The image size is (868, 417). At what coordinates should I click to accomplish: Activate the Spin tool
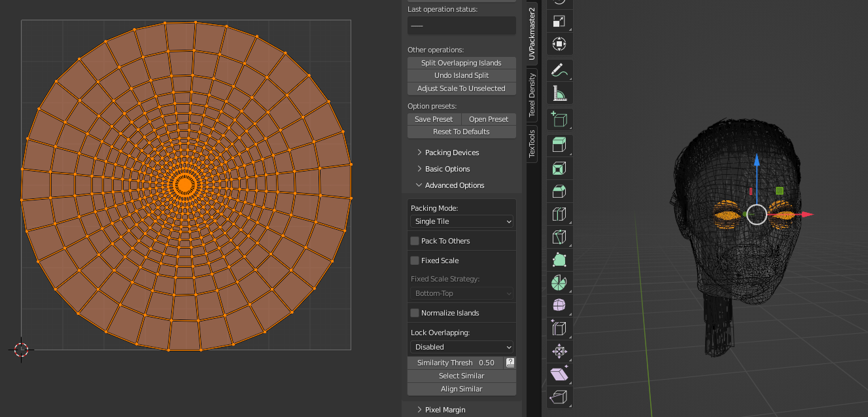559,283
